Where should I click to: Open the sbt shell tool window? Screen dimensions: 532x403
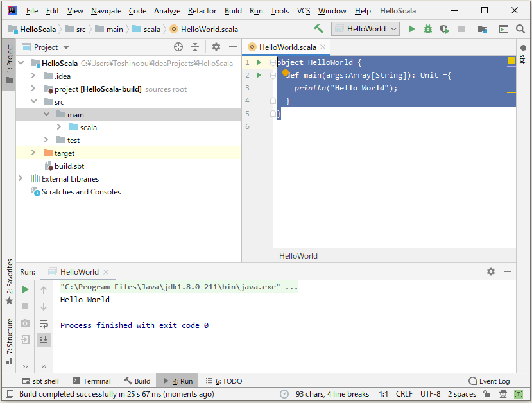click(x=40, y=381)
